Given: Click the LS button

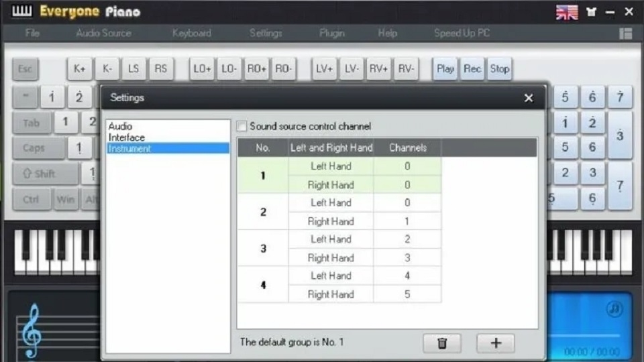Looking at the screenshot, I should [133, 68].
